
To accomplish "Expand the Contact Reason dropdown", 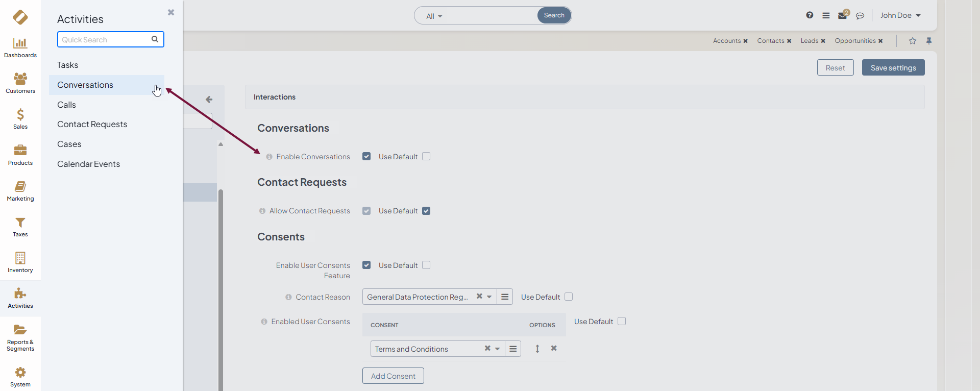I will pos(489,297).
